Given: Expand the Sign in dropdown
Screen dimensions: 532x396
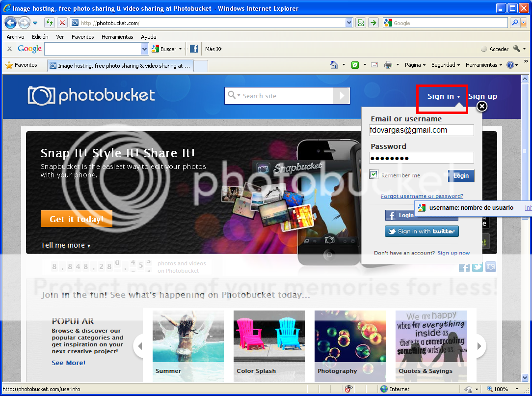Looking at the screenshot, I should pyautogui.click(x=443, y=97).
